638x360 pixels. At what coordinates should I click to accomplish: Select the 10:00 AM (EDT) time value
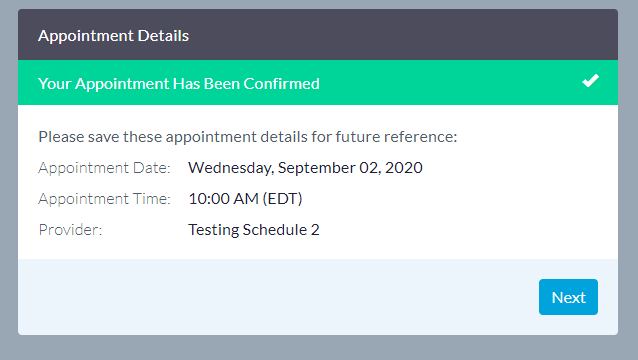coord(245,199)
